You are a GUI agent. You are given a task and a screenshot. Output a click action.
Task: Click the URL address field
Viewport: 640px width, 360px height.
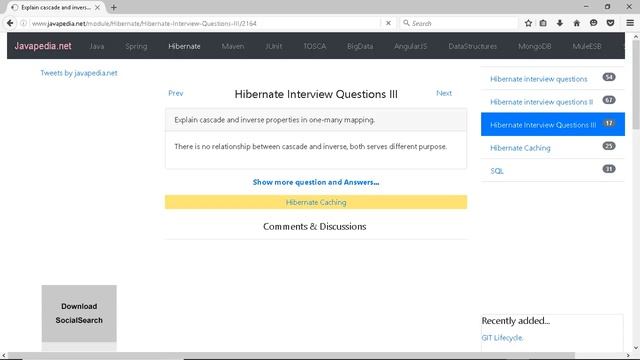204,24
